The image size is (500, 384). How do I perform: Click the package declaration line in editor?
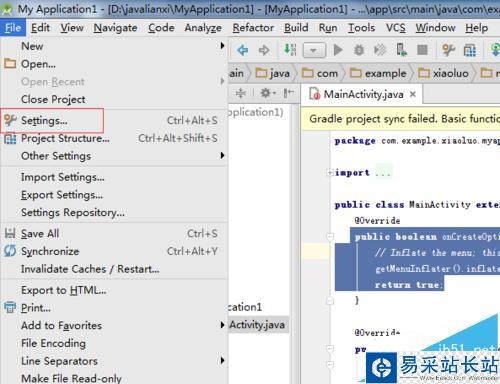tap(417, 141)
